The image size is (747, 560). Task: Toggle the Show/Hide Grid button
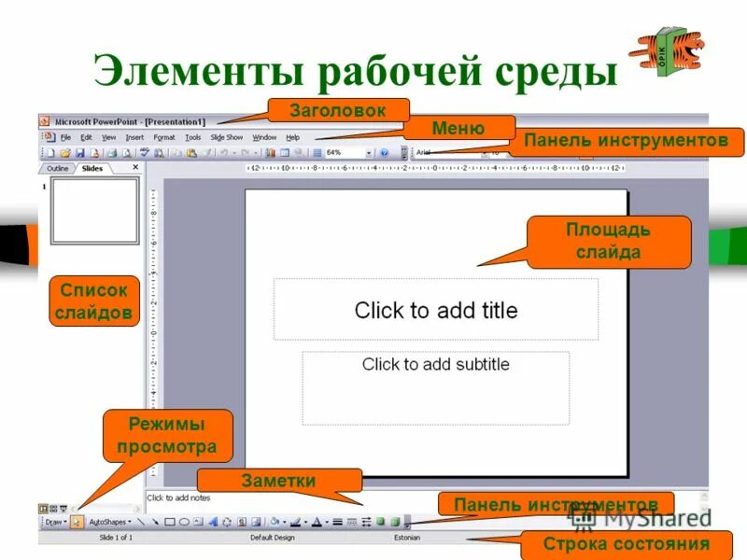pos(317,153)
